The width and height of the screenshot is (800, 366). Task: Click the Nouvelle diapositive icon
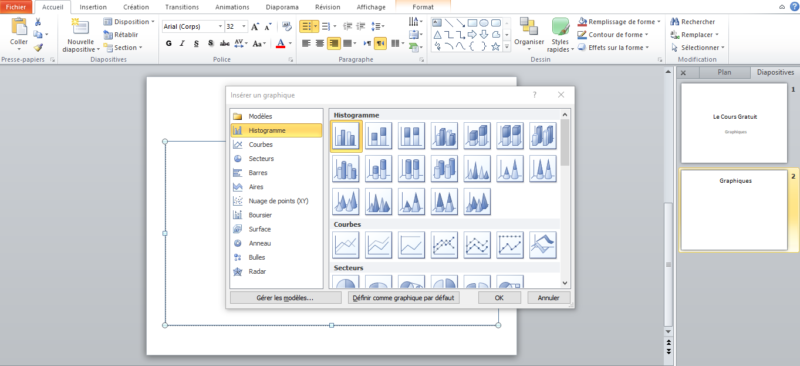(80, 27)
